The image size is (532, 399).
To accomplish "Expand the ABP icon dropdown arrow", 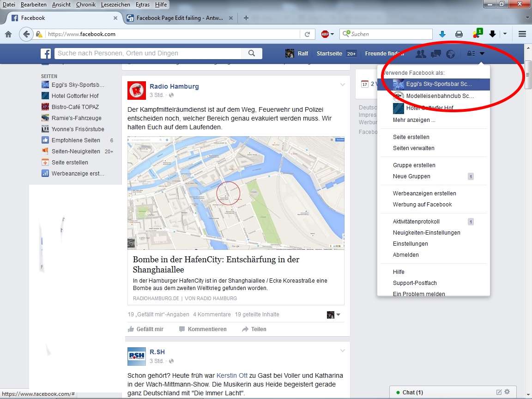I will pyautogui.click(x=332, y=34).
